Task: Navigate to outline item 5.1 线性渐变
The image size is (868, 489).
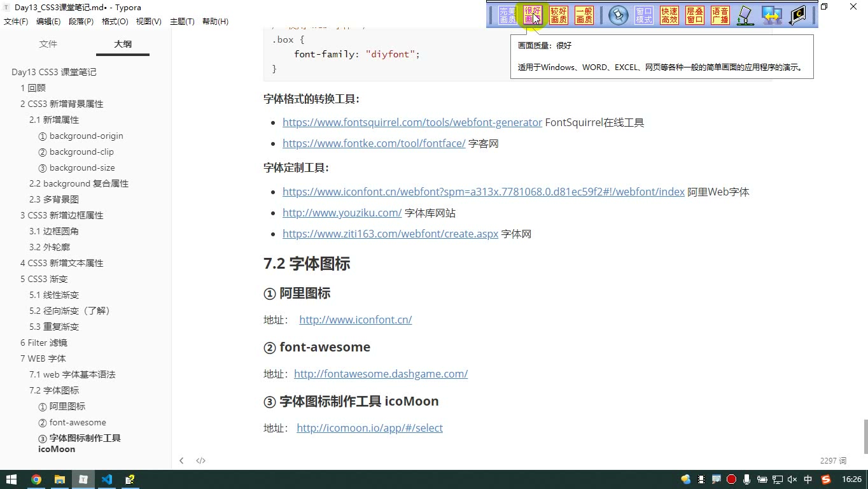Action: click(54, 295)
